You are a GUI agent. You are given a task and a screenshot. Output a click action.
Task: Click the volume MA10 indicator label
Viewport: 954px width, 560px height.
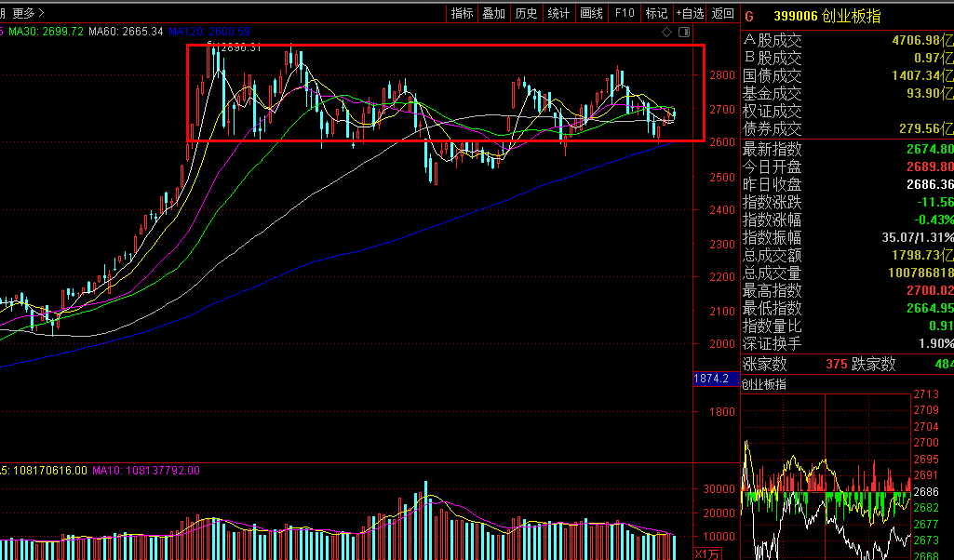145,471
